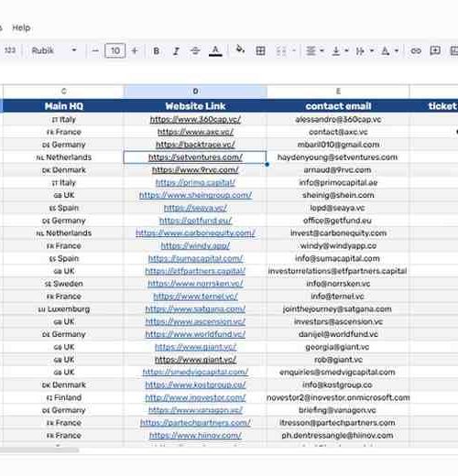This screenshot has width=458, height=476.
Task: Increase font size with plus button
Action: (135, 50)
